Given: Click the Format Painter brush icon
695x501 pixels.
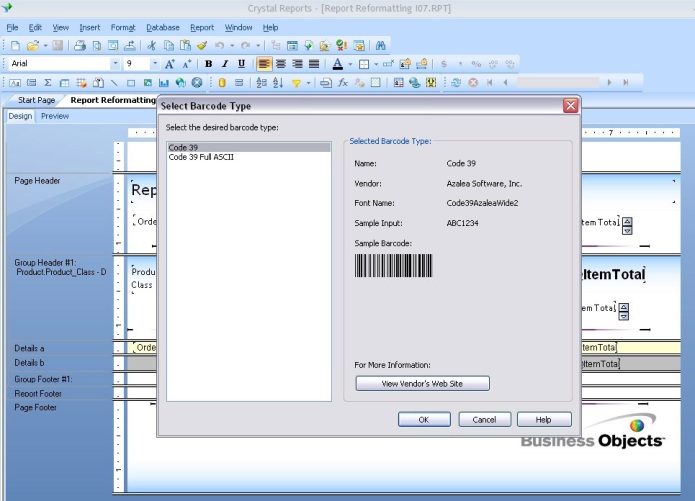Looking at the screenshot, I should point(202,45).
